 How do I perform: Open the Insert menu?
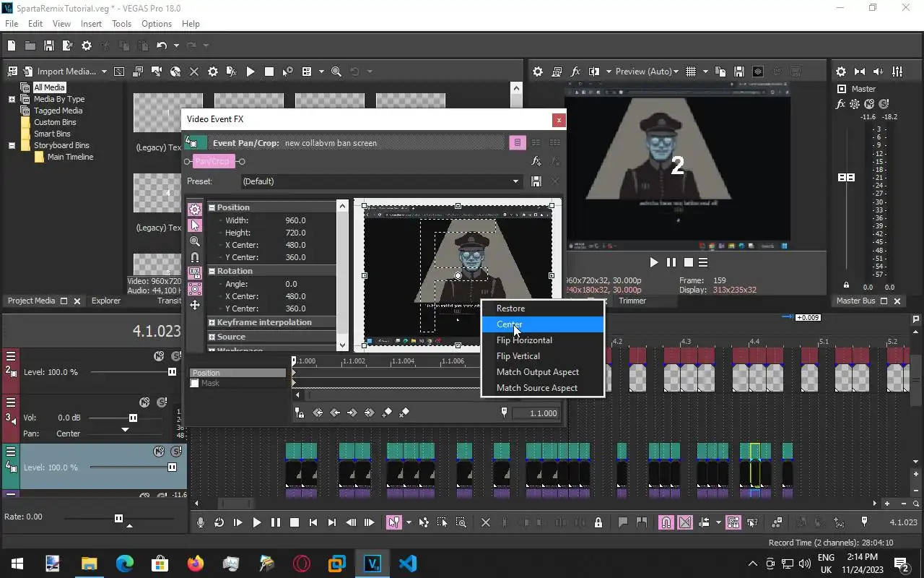[91, 23]
